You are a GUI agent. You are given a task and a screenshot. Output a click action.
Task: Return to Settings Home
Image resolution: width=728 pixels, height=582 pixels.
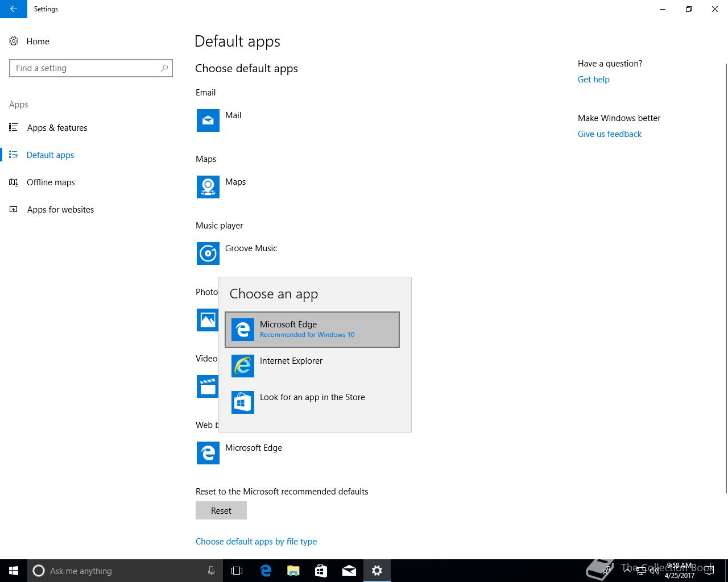[38, 41]
